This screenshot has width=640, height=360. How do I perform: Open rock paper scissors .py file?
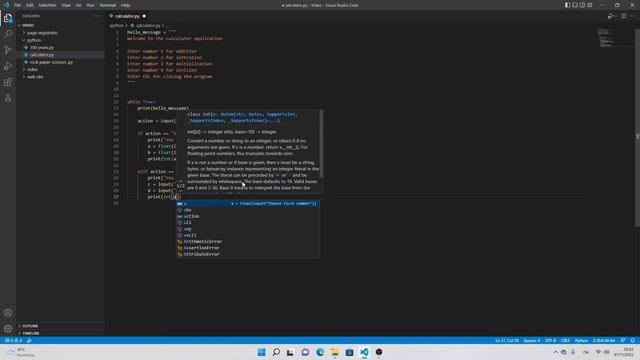(x=60, y=62)
